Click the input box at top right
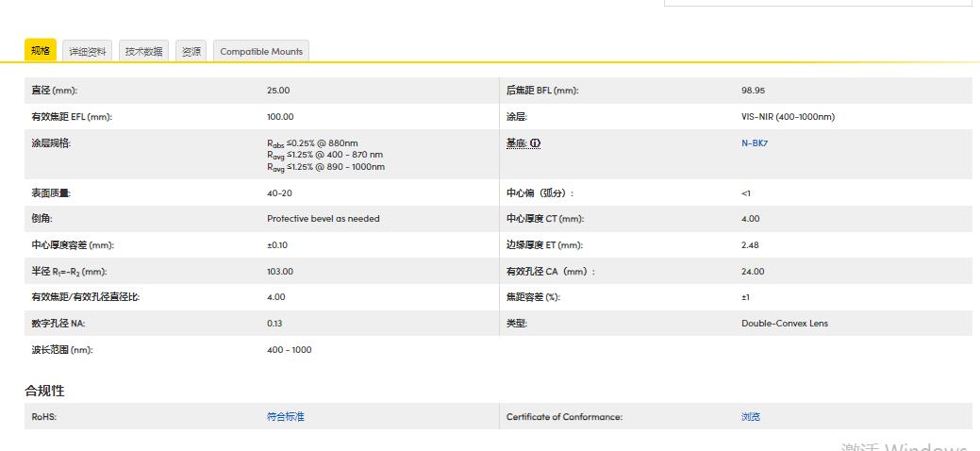The width and height of the screenshot is (980, 451). (817, 3)
